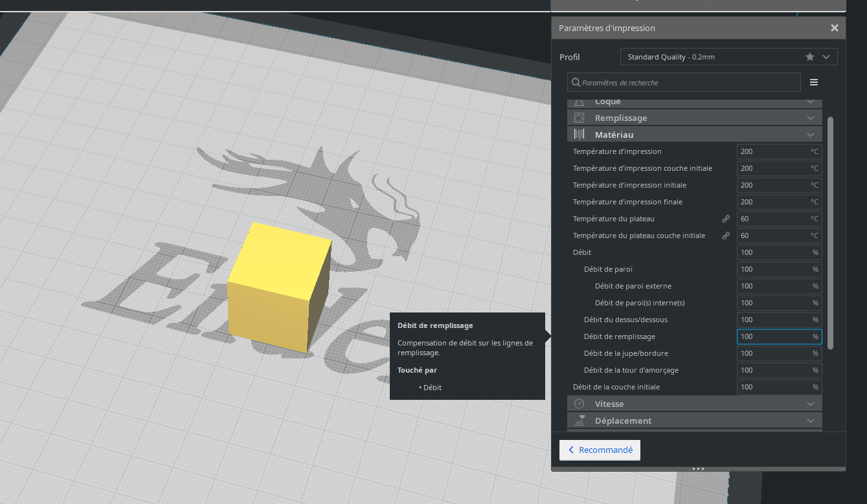
Task: Click the Débit de la couche initiale field
Action: click(773, 387)
